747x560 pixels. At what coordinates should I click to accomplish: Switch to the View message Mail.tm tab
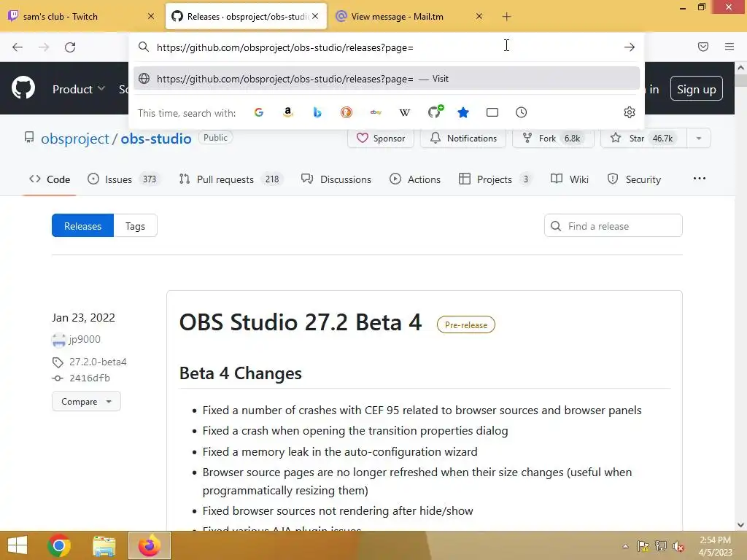tap(410, 17)
